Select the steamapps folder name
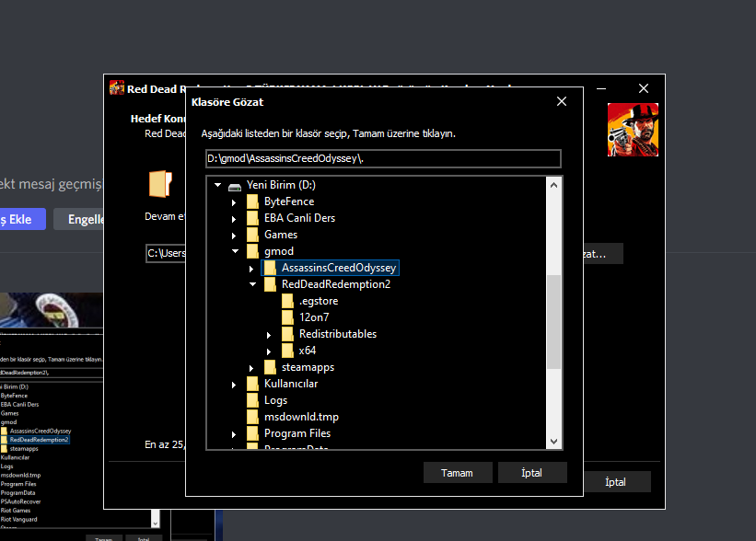 point(308,367)
